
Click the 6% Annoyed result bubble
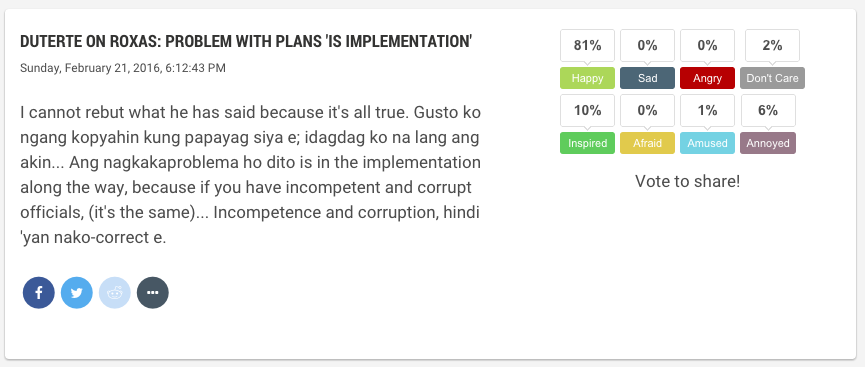pyautogui.click(x=768, y=110)
